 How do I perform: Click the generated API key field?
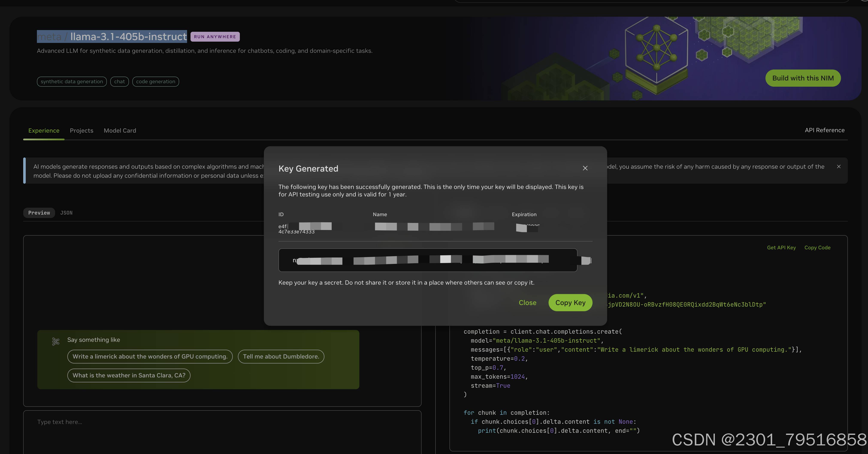[x=428, y=260]
